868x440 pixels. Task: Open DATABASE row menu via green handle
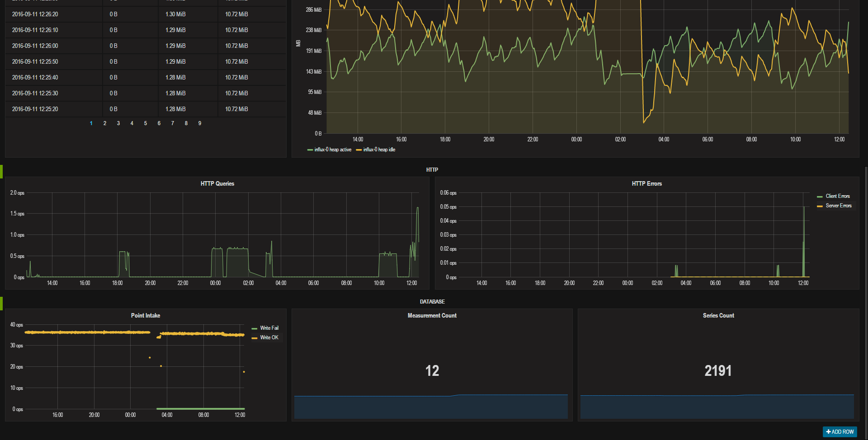click(x=1, y=304)
